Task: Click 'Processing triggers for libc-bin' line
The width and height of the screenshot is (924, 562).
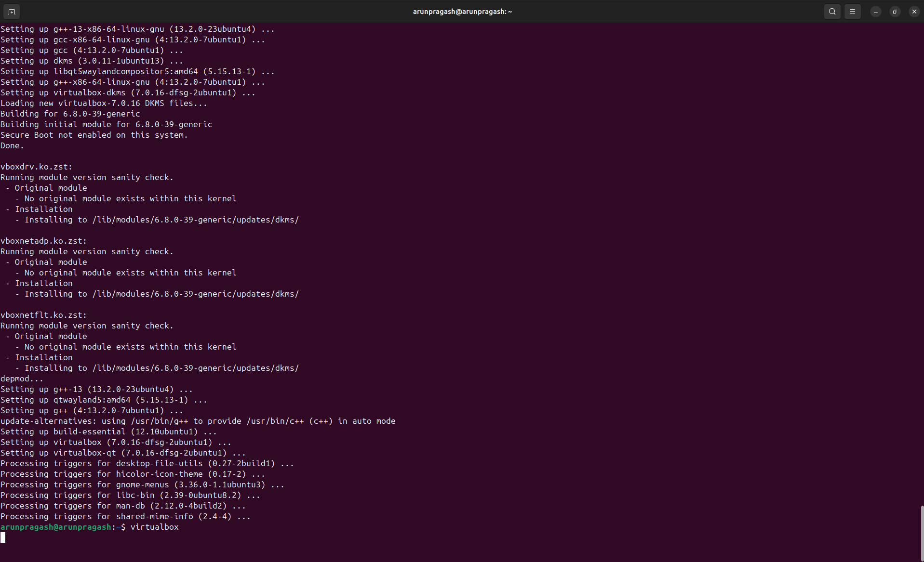Action: 130,495
